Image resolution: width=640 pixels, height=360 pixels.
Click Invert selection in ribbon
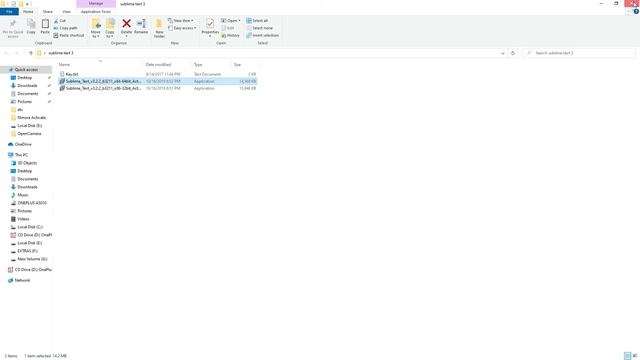pos(262,36)
